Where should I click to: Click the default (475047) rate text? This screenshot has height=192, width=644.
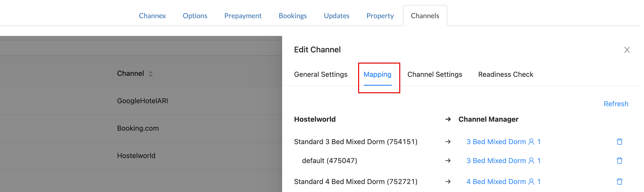(329, 161)
